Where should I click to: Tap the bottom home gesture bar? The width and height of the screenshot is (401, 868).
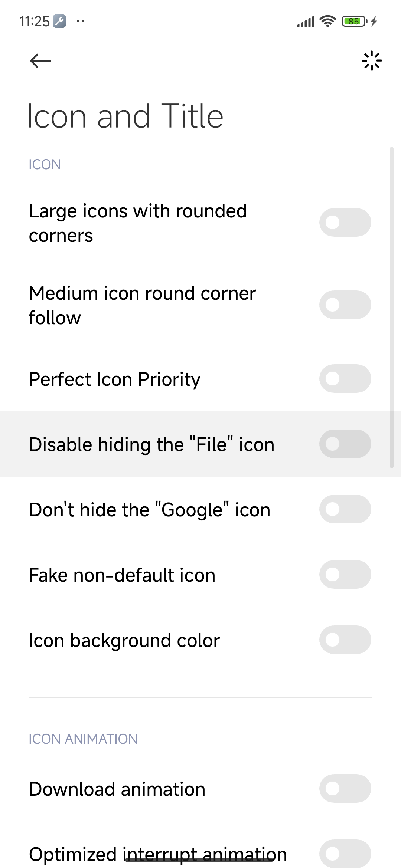pos(200,860)
